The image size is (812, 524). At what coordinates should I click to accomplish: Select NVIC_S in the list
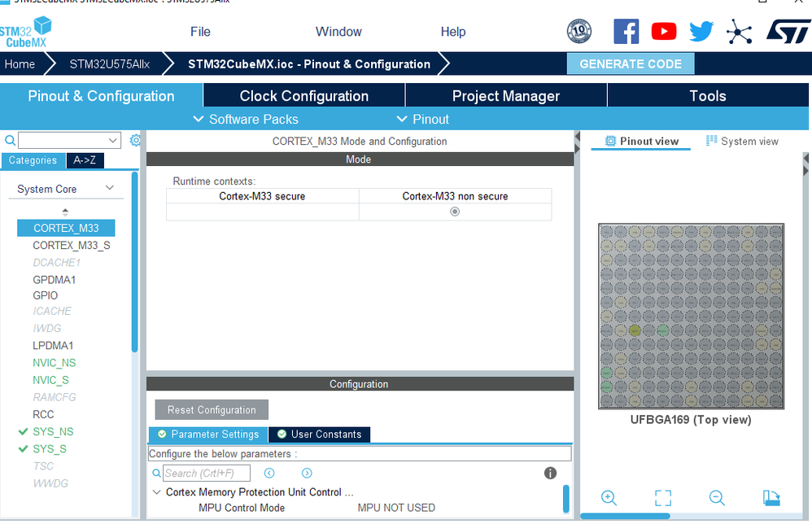50,380
